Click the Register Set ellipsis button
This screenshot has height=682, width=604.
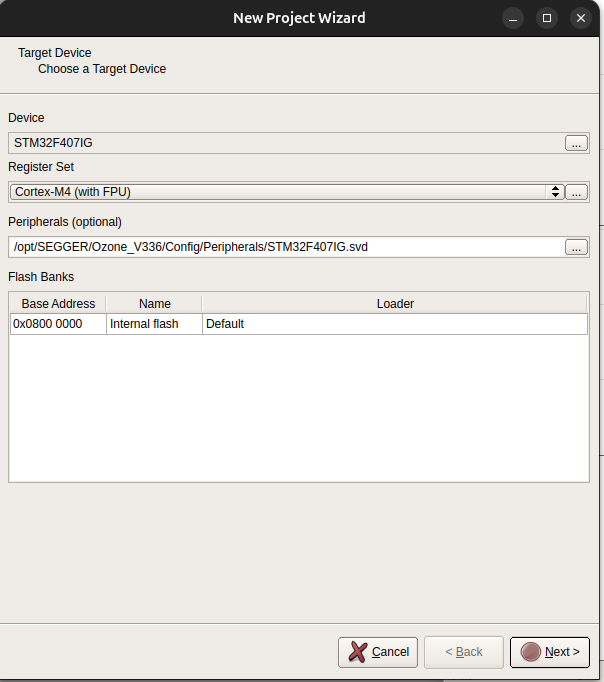point(576,192)
